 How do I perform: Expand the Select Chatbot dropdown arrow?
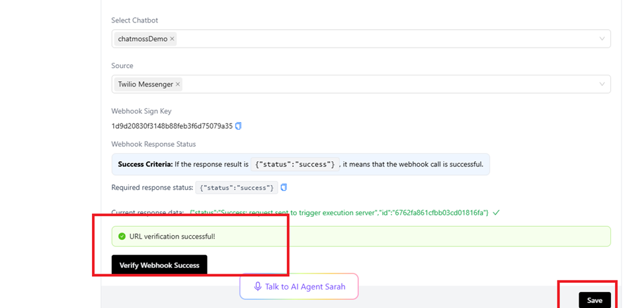(x=602, y=39)
